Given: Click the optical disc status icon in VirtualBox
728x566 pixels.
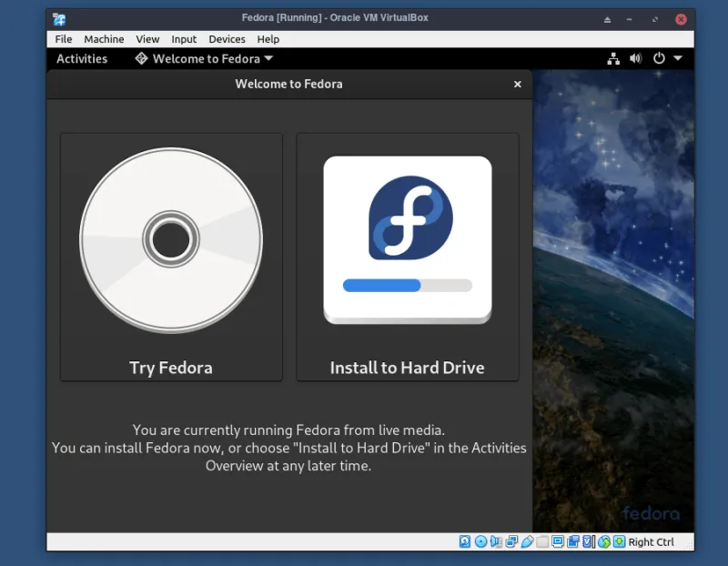Looking at the screenshot, I should pos(481,541).
